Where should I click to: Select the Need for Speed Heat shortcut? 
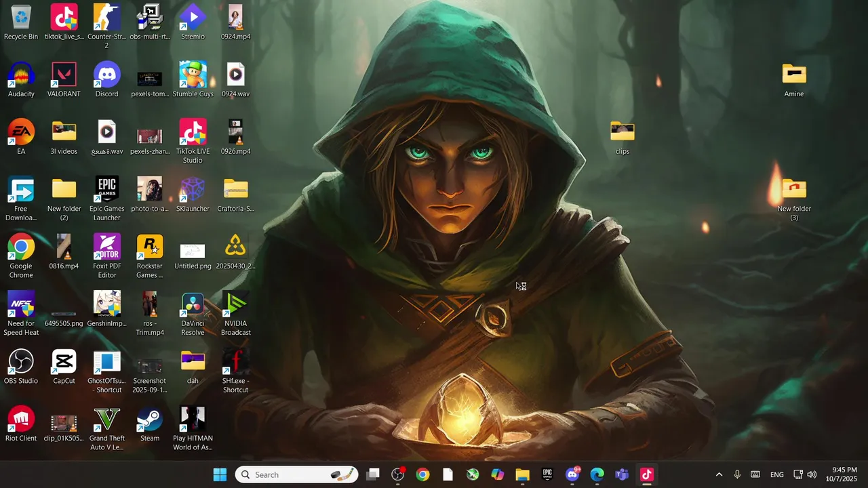point(21,313)
